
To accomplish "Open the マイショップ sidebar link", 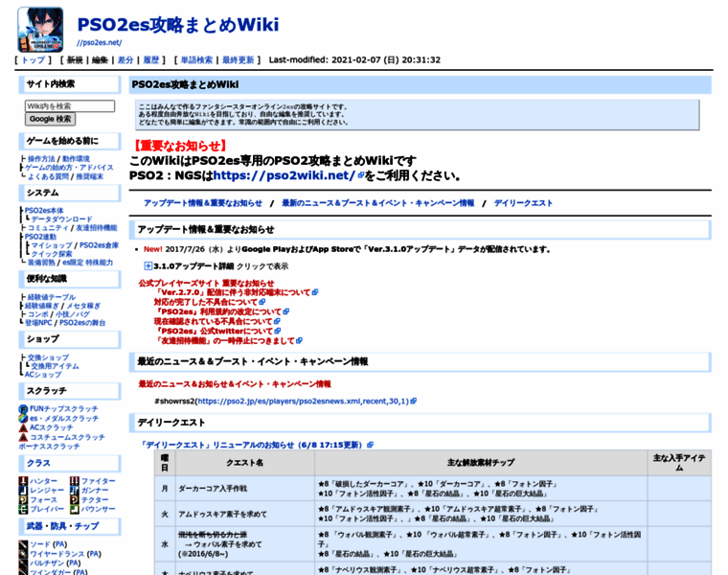I will [52, 245].
